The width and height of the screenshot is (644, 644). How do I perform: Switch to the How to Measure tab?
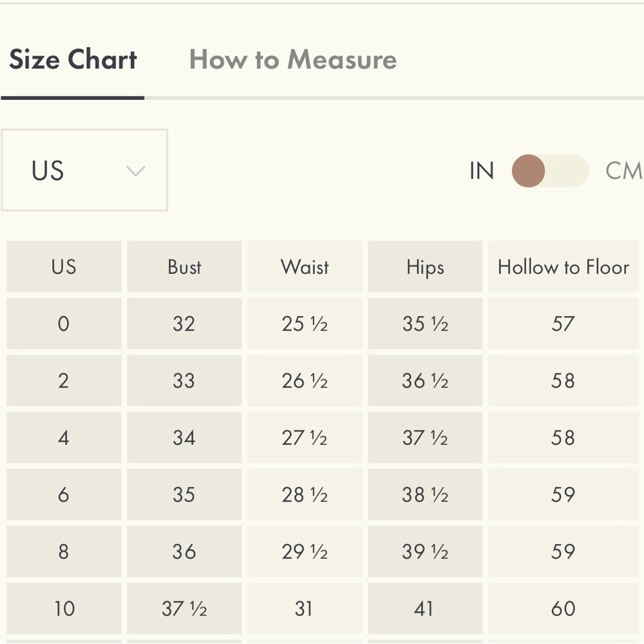pyautogui.click(x=293, y=59)
